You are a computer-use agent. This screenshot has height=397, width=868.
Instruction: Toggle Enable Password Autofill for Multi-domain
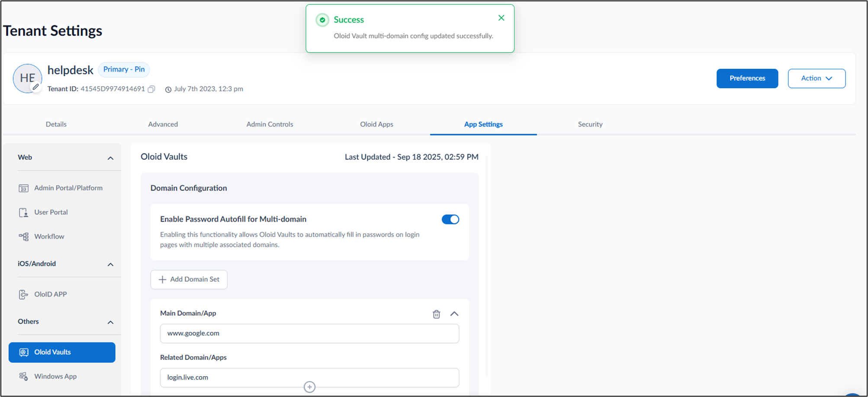click(450, 219)
